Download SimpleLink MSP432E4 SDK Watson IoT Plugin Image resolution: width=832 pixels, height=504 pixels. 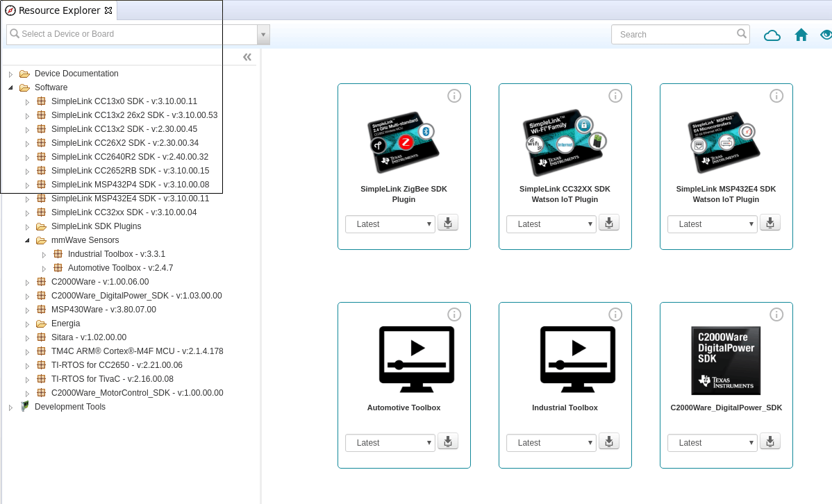(770, 223)
